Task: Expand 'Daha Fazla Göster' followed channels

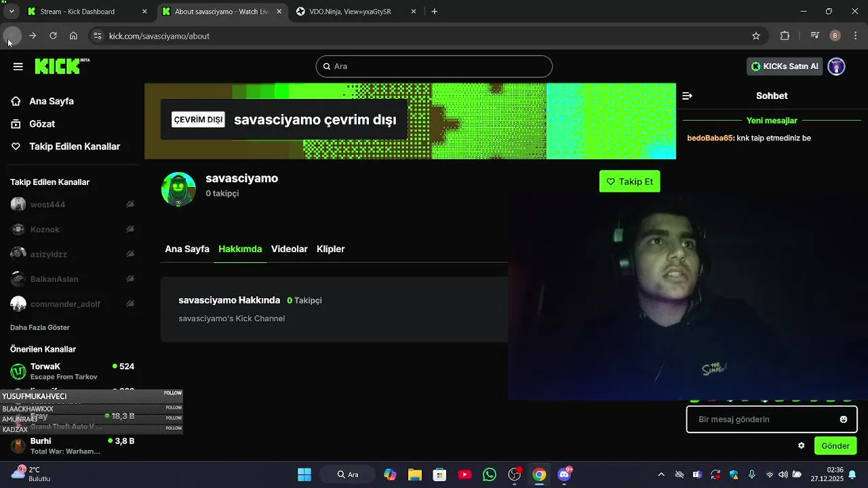Action: 40,327
